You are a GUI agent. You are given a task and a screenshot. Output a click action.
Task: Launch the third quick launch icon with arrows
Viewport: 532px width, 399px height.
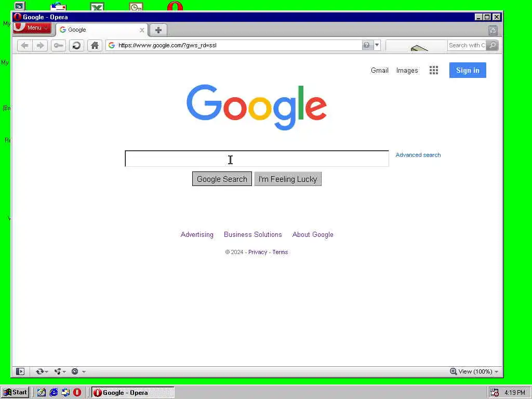[x=65, y=392]
